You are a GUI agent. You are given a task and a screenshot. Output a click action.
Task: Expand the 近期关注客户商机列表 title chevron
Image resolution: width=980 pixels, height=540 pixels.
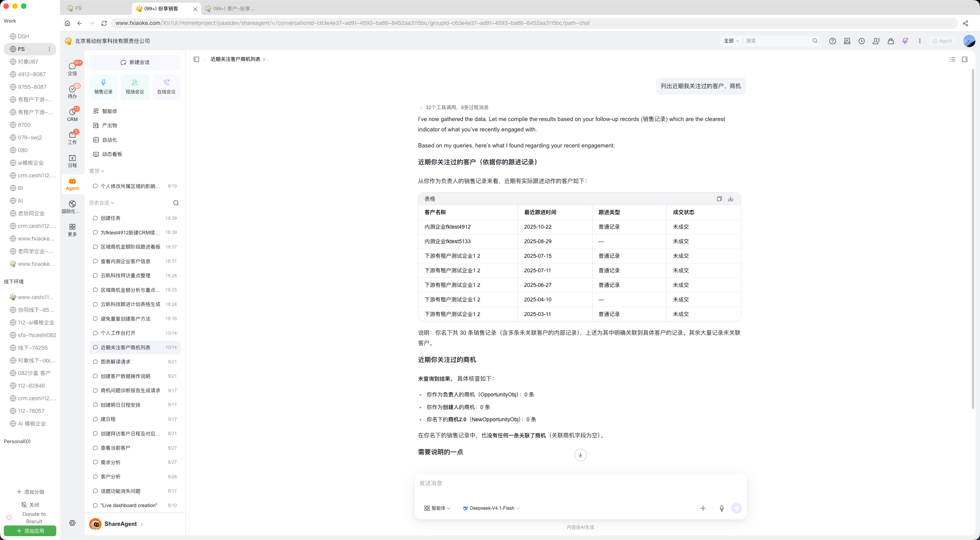pos(264,59)
